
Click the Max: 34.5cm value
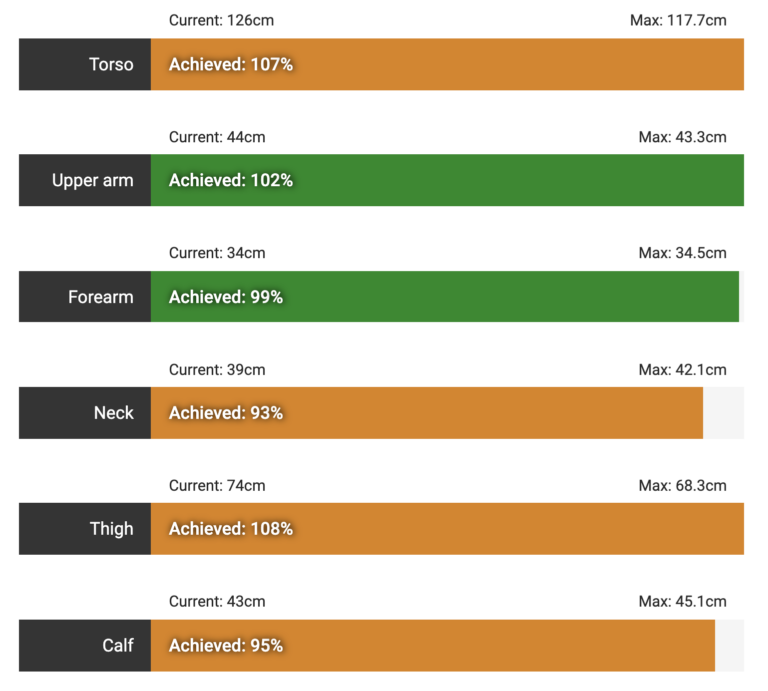click(682, 253)
